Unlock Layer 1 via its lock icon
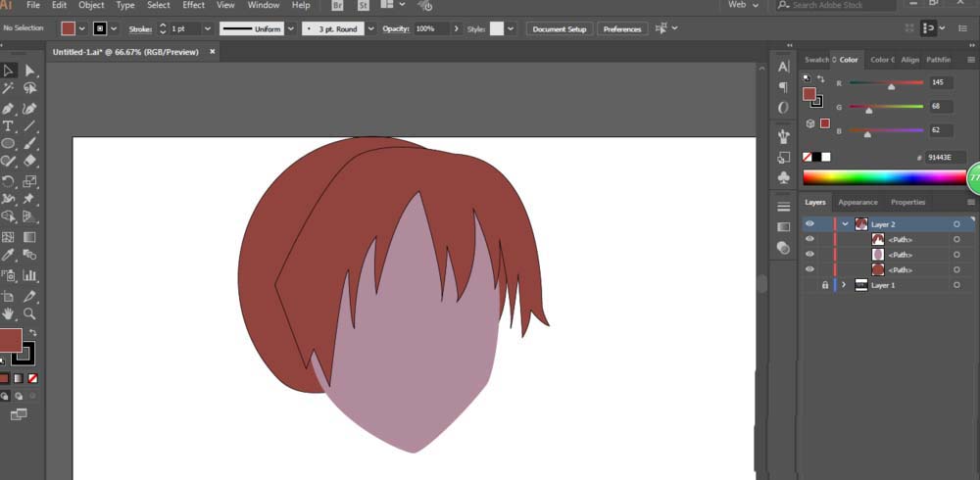 pos(825,285)
